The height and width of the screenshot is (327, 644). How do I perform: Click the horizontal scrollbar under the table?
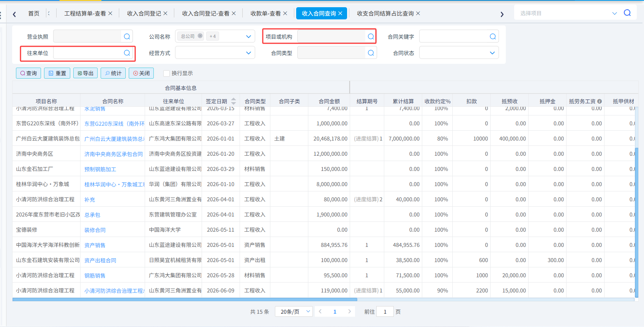pyautogui.click(x=185, y=300)
